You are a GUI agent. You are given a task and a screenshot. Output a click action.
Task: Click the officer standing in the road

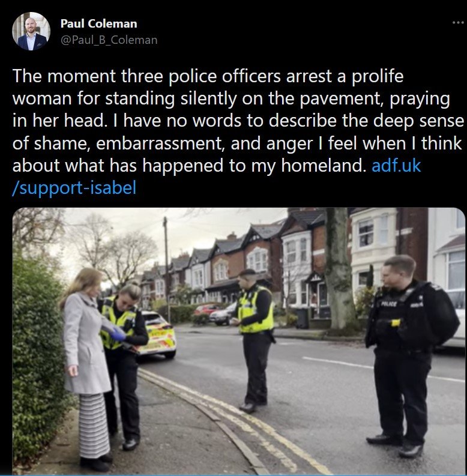(x=255, y=340)
